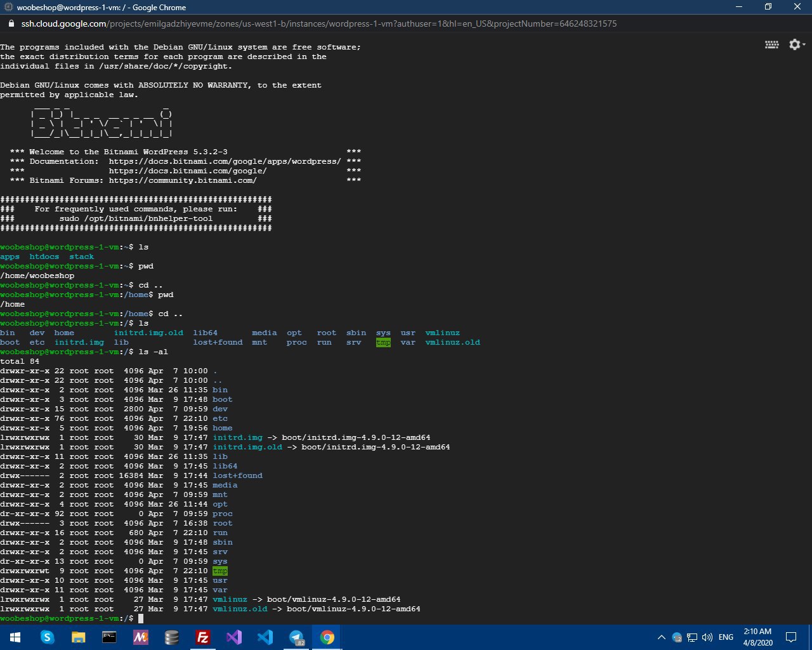Switch the ENG input language indicator
The width and height of the screenshot is (812, 650).
(726, 637)
